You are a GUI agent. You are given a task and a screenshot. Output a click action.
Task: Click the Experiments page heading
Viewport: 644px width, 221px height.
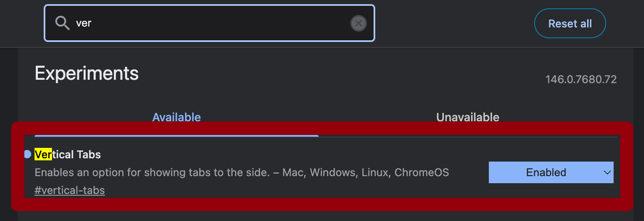tap(87, 74)
